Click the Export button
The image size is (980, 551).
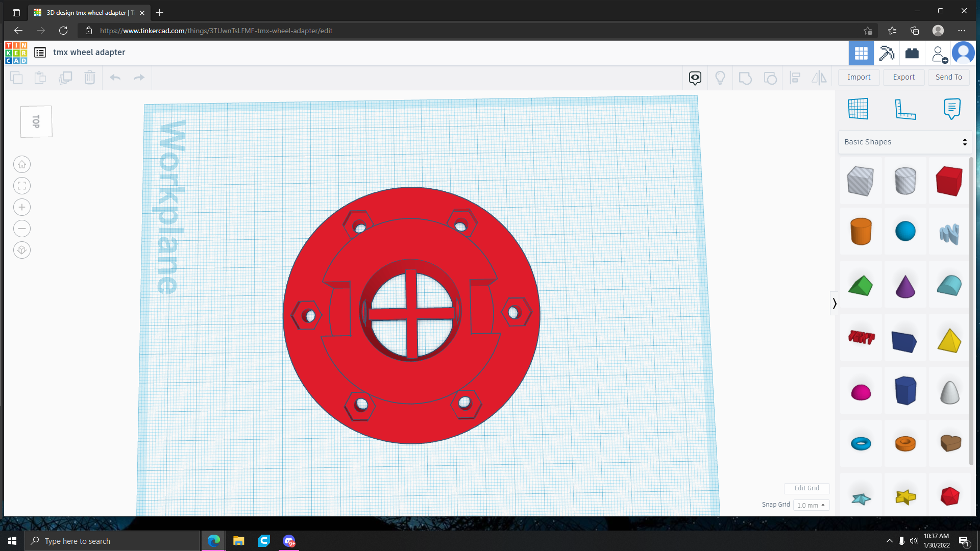click(x=903, y=77)
